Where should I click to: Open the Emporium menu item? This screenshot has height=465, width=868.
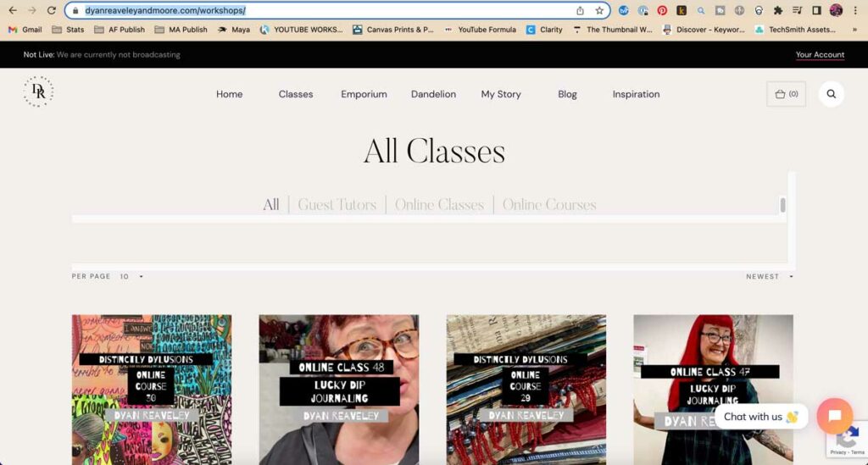[364, 94]
